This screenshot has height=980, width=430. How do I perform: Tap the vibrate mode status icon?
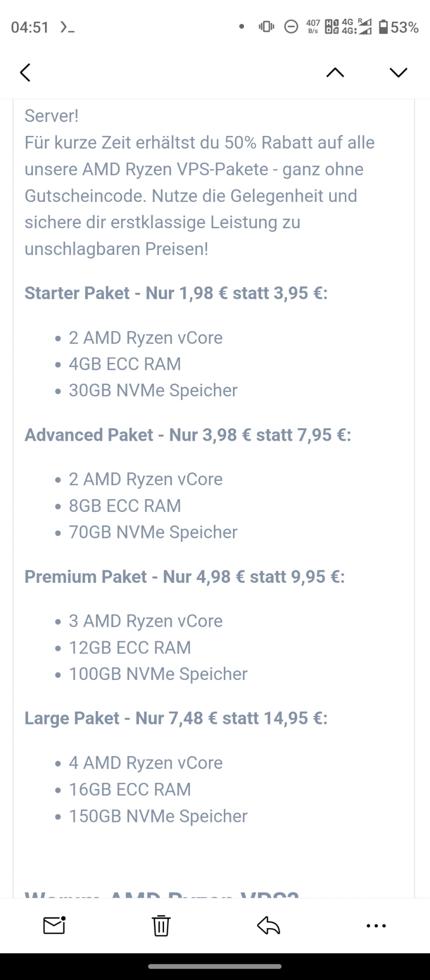[x=266, y=27]
